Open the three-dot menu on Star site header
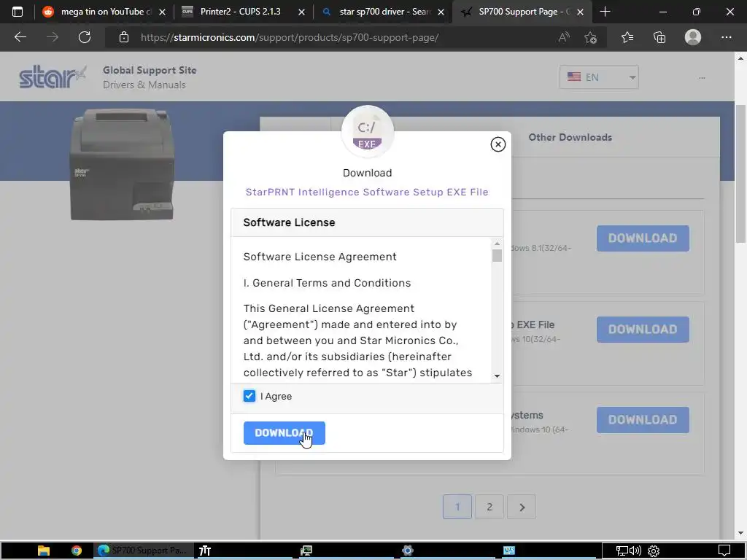Image resolution: width=747 pixels, height=560 pixels. pos(702,77)
